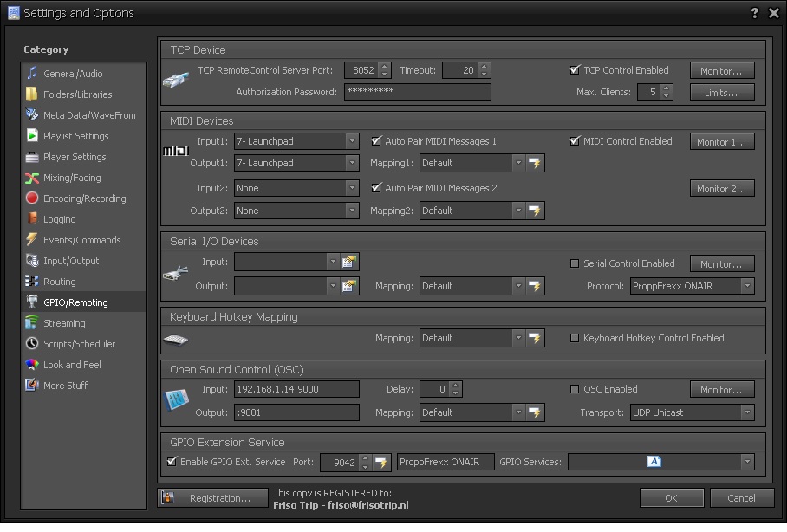Toggle Enable GPIO Ext. Service checkbox
This screenshot has height=532, width=787.
coord(172,461)
